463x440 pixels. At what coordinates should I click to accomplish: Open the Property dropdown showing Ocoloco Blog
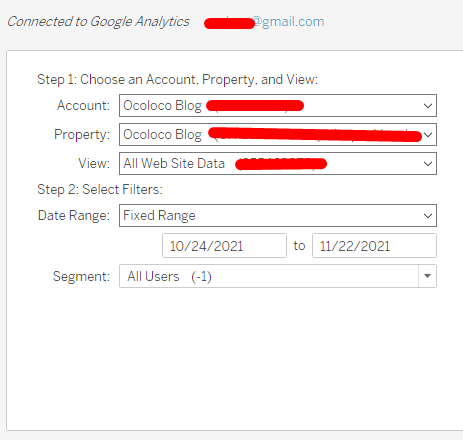[278, 135]
